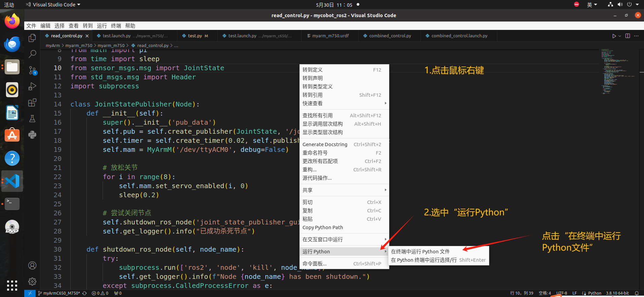Viewport: 644px width, 297px height.
Task: Click 空格: 4 indentation in status bar
Action: click(545, 293)
